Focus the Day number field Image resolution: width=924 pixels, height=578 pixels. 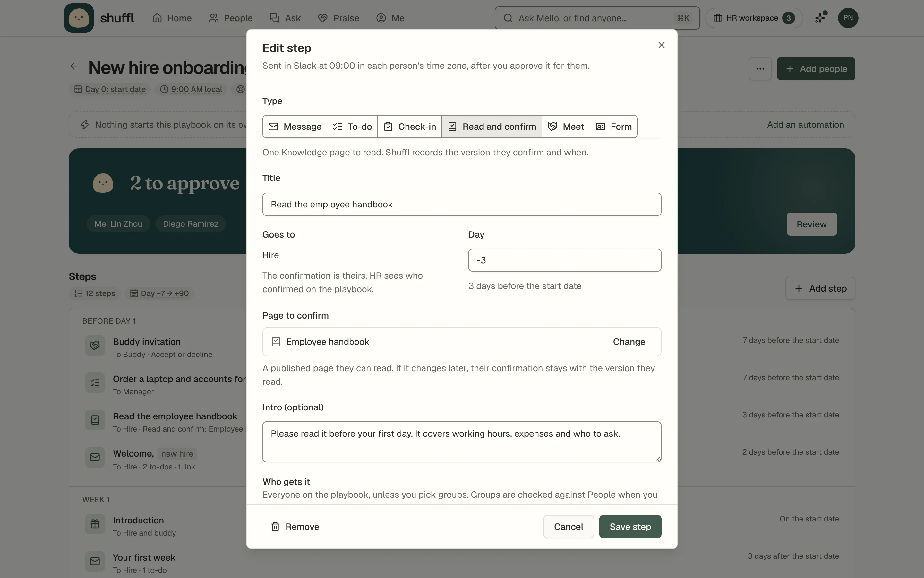point(565,260)
